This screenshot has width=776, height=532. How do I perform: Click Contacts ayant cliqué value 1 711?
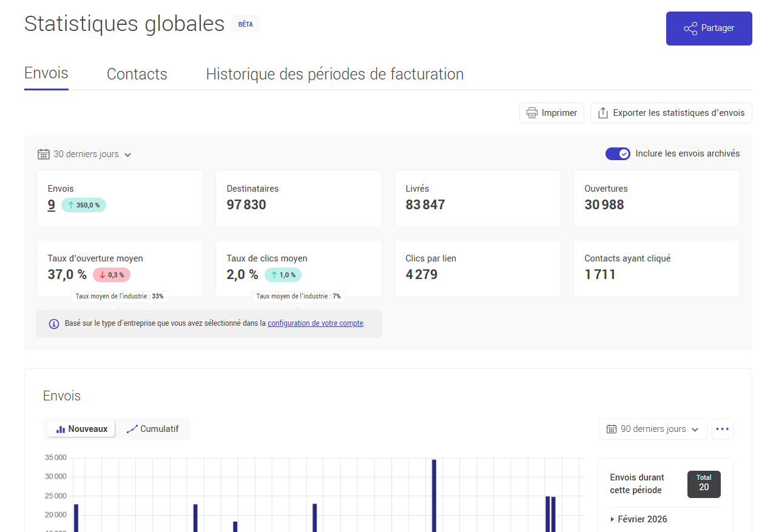tap(600, 275)
